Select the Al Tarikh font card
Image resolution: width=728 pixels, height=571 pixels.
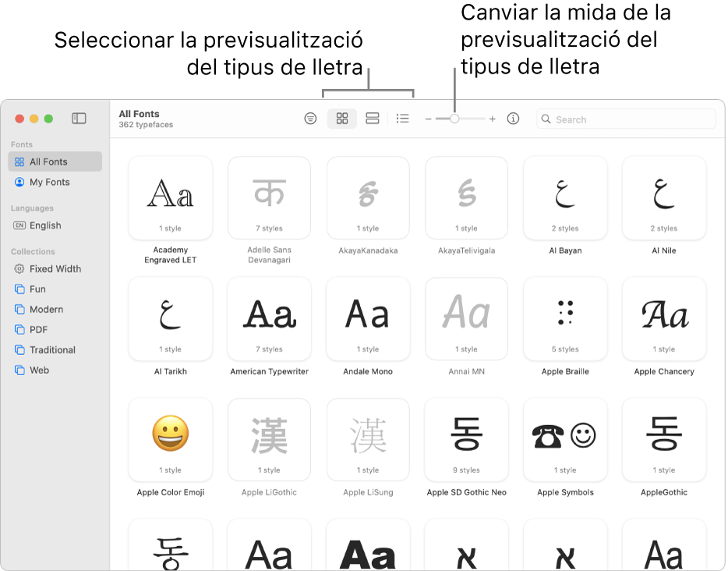pyautogui.click(x=171, y=320)
